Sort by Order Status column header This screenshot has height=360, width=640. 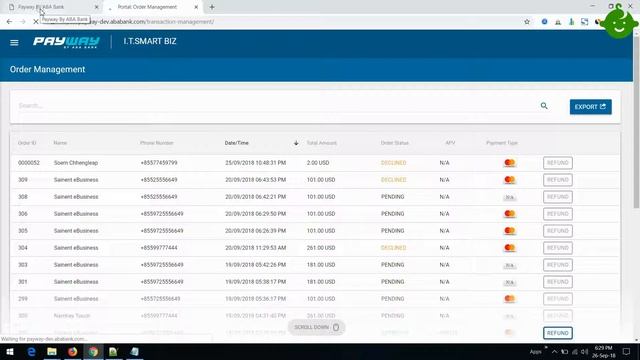click(x=395, y=143)
